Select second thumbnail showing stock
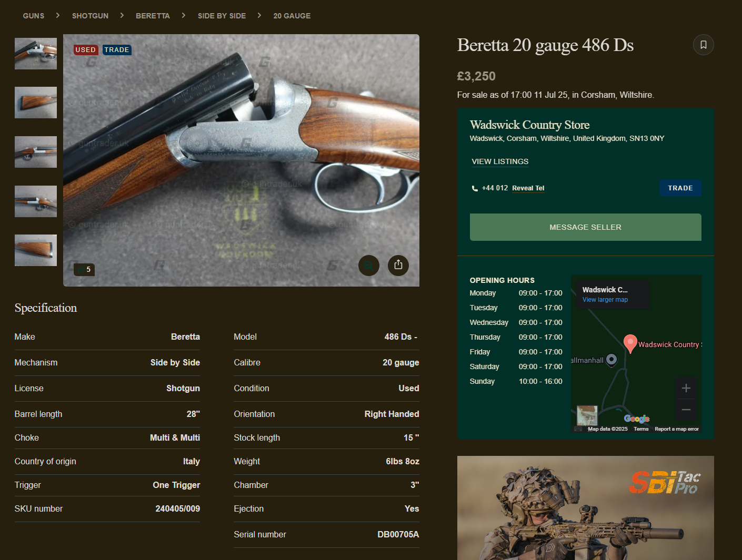The image size is (742, 560). click(x=36, y=103)
